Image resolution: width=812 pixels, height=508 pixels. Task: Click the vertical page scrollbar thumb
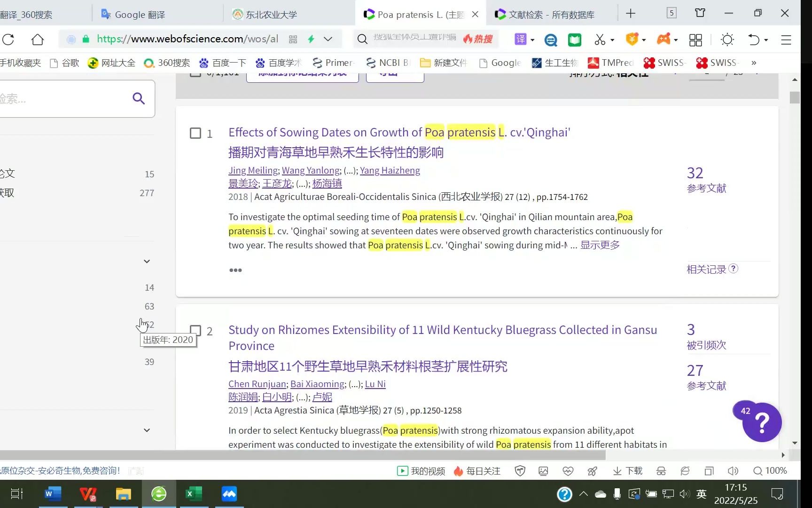[795, 97]
